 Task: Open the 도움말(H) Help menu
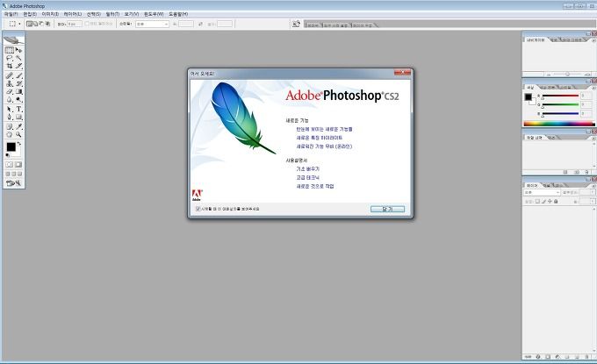[x=178, y=14]
